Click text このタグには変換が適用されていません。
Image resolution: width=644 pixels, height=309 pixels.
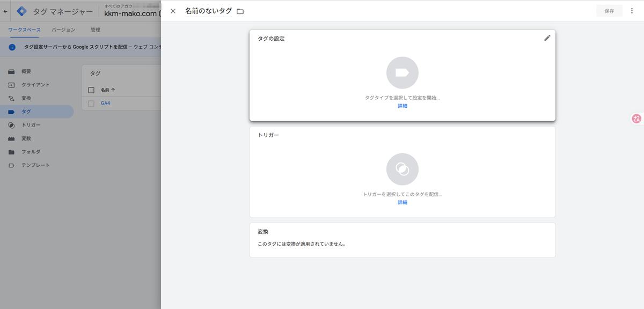(x=302, y=244)
